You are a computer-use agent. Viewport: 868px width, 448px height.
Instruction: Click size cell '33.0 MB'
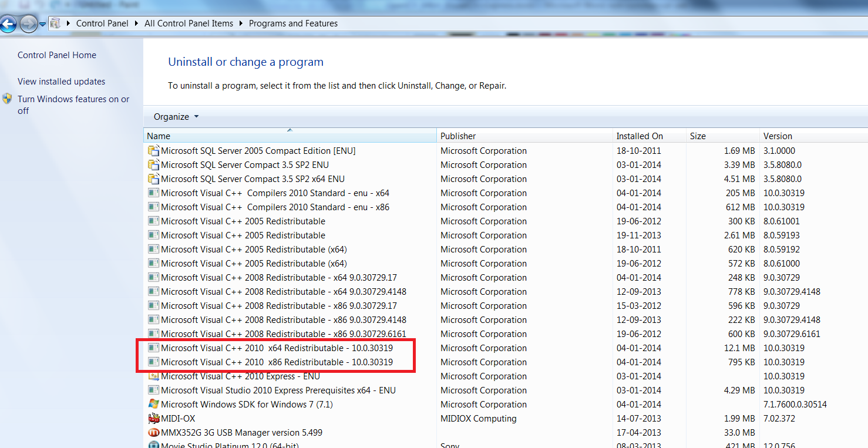tap(739, 433)
